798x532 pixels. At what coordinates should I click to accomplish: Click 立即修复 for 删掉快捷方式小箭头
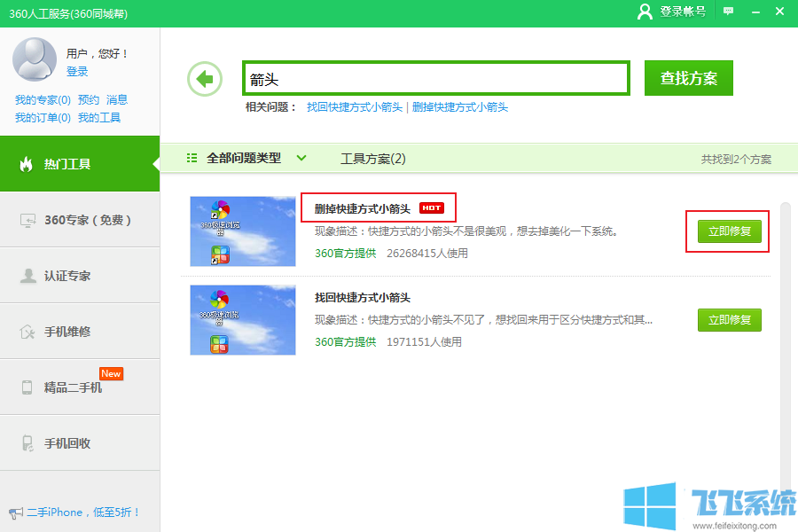point(727,231)
